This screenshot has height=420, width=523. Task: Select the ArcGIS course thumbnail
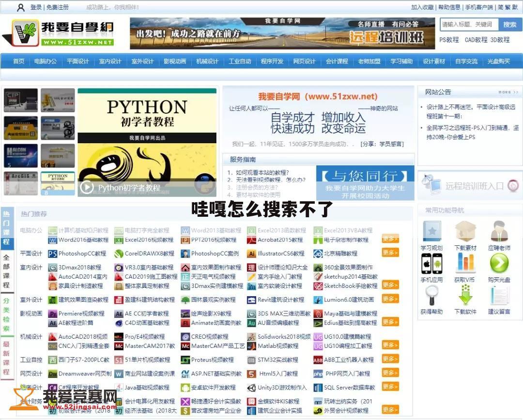point(21,183)
